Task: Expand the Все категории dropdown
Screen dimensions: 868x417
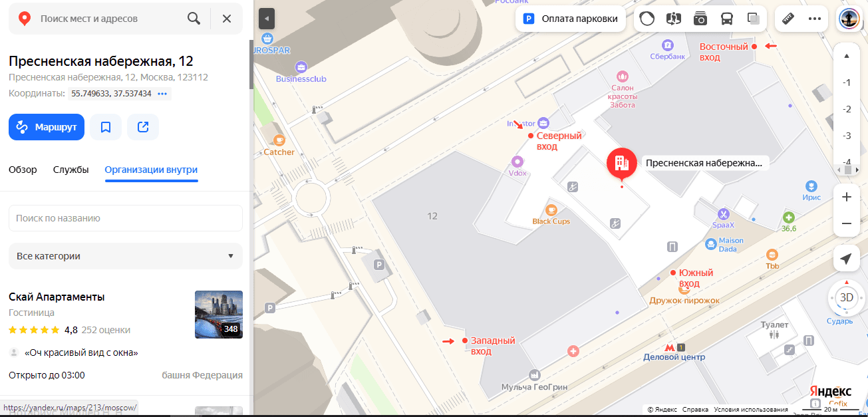Action: click(126, 256)
